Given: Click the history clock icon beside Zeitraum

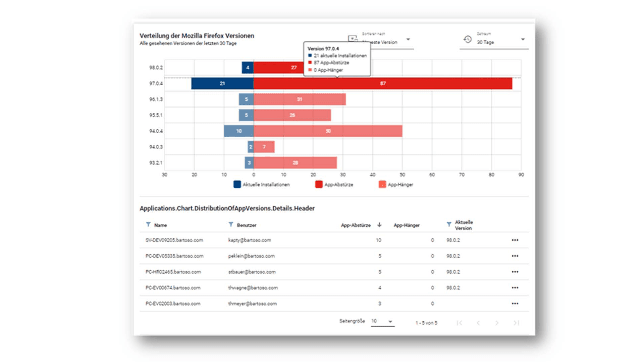Looking at the screenshot, I should (468, 39).
